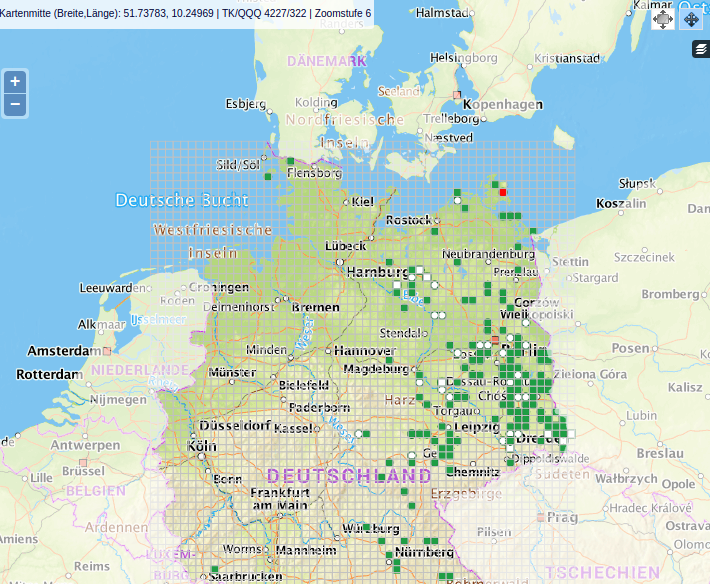Click the Hamburg city label

click(377, 272)
